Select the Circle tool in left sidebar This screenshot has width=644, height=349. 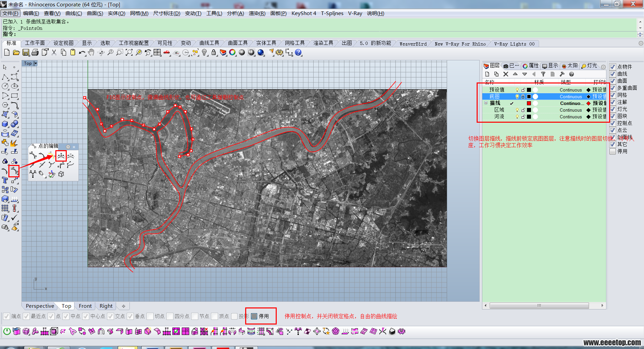point(5,86)
